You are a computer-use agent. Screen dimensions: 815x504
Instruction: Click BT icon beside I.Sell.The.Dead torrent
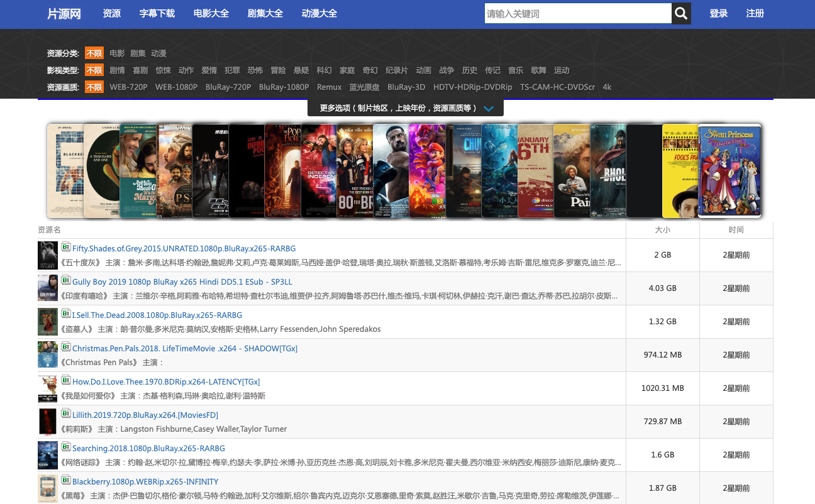pyautogui.click(x=65, y=313)
